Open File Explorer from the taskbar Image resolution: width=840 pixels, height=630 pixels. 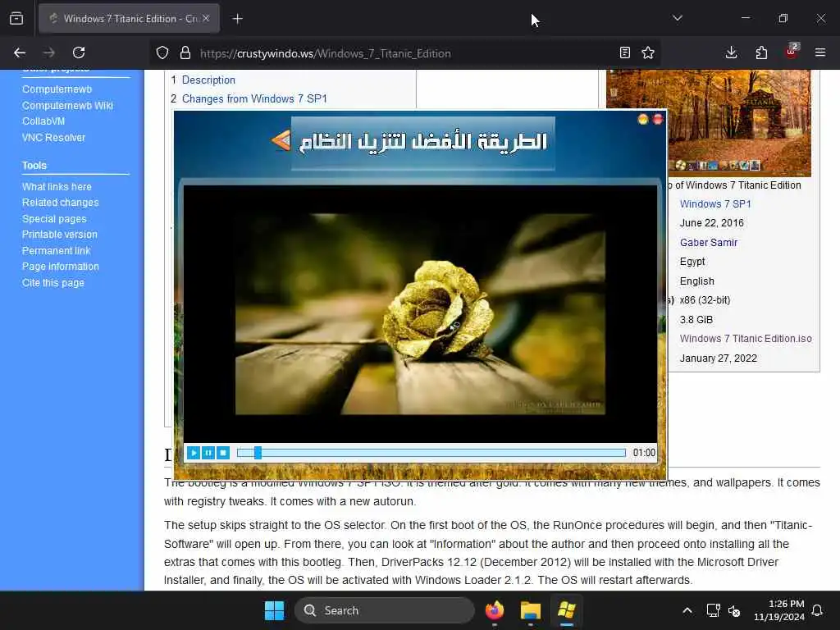[531, 610]
